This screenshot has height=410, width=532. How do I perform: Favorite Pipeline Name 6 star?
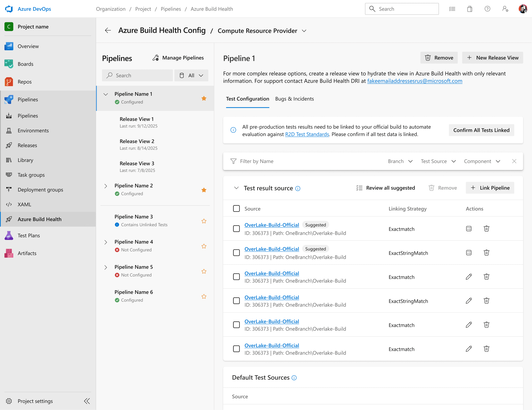click(204, 296)
